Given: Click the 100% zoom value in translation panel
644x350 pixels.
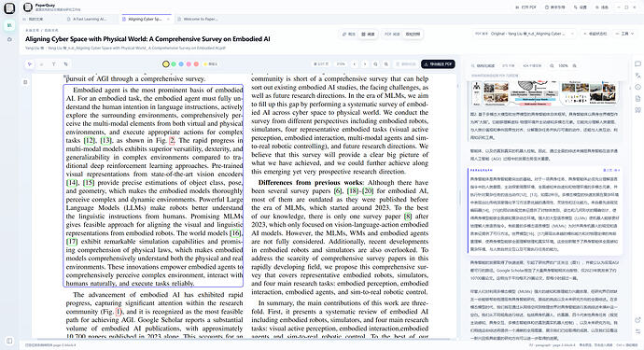Looking at the screenshot, I should [563, 65].
